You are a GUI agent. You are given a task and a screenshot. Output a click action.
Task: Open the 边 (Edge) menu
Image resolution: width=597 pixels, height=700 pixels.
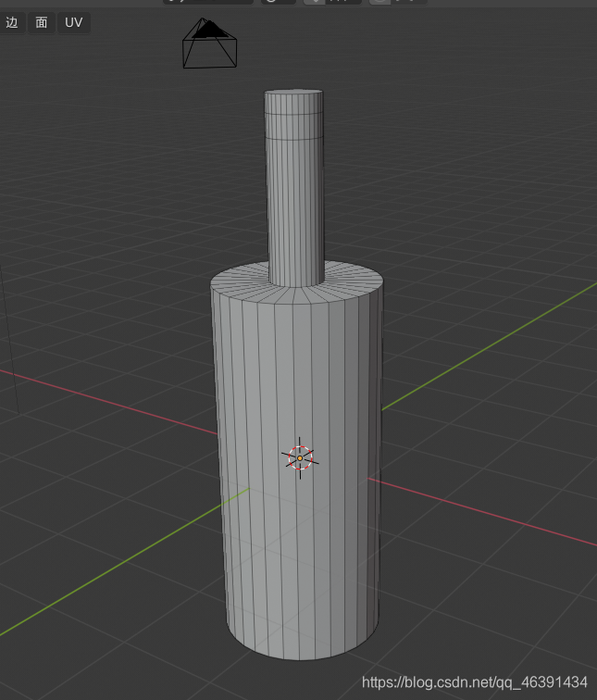tap(12, 22)
